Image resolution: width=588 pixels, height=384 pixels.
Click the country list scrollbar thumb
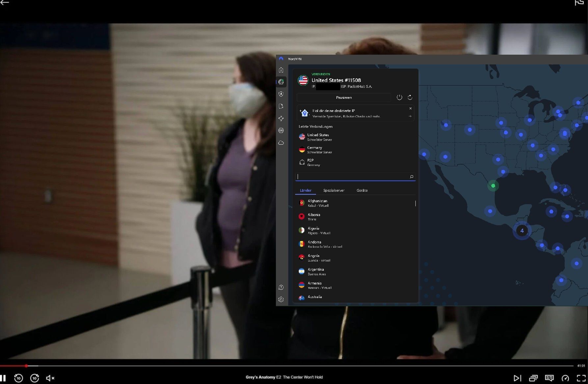point(415,204)
